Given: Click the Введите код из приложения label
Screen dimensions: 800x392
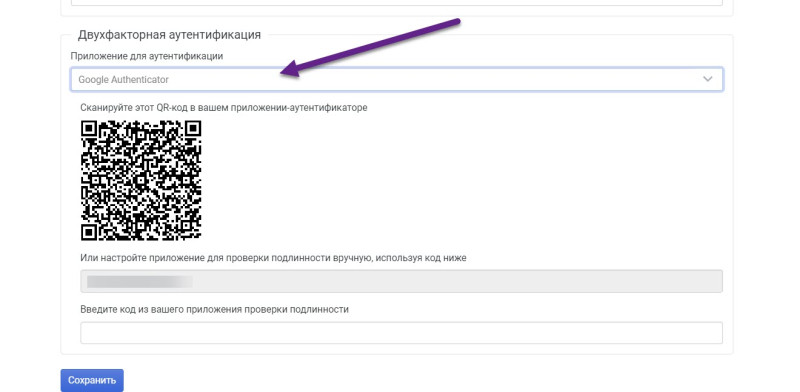Looking at the screenshot, I should pos(214,309).
